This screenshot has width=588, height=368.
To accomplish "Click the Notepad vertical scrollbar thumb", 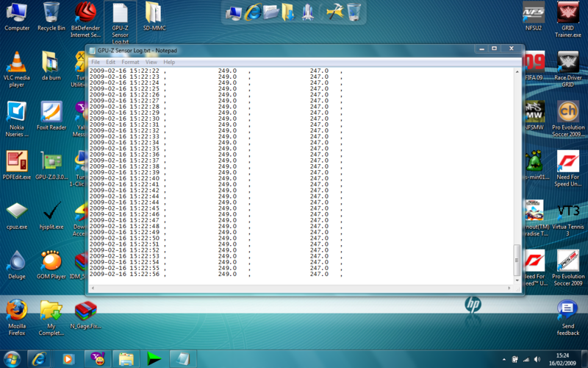I will pyautogui.click(x=517, y=258).
